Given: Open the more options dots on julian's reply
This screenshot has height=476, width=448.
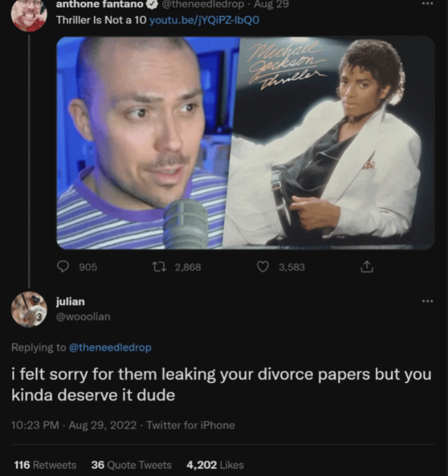Looking at the screenshot, I should point(428,301).
